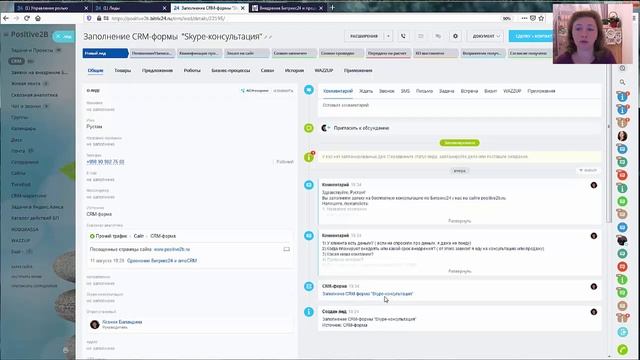
Task: Click the browser address bar
Action: [294, 18]
